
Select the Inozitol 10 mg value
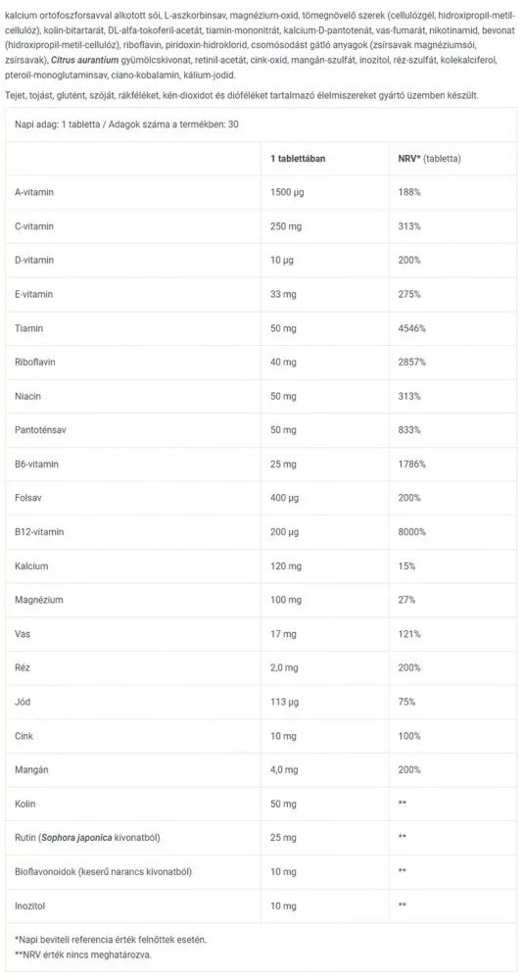point(283,906)
